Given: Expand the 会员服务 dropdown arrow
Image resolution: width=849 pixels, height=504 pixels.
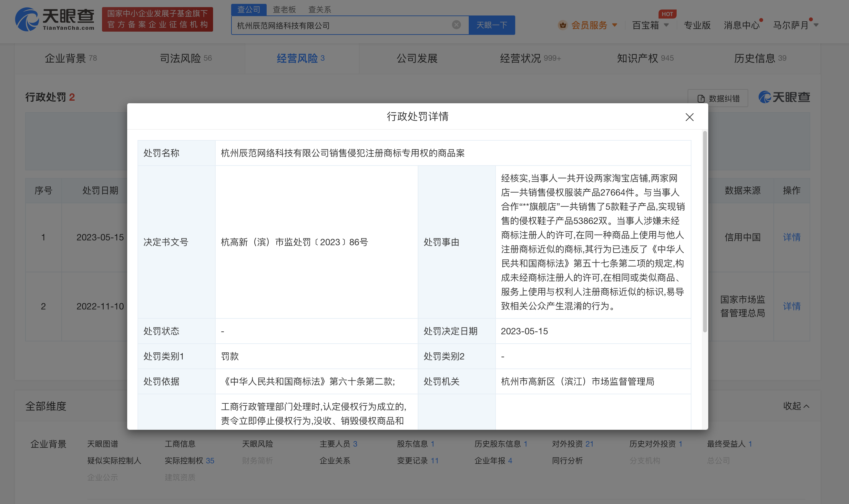Looking at the screenshot, I should pos(614,25).
